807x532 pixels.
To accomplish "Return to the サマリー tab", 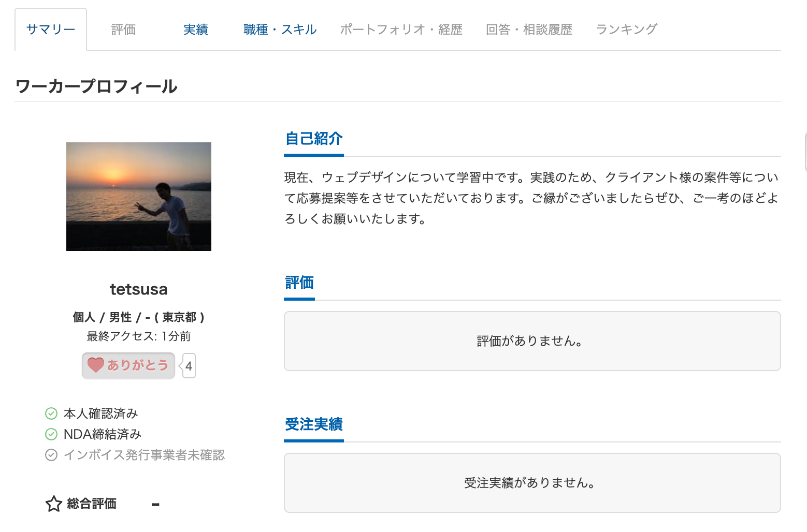I will [x=50, y=29].
